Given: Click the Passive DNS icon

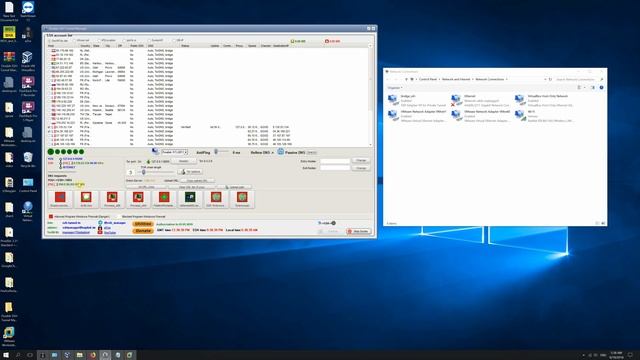Looking at the screenshot, I should pyautogui.click(x=280, y=152).
